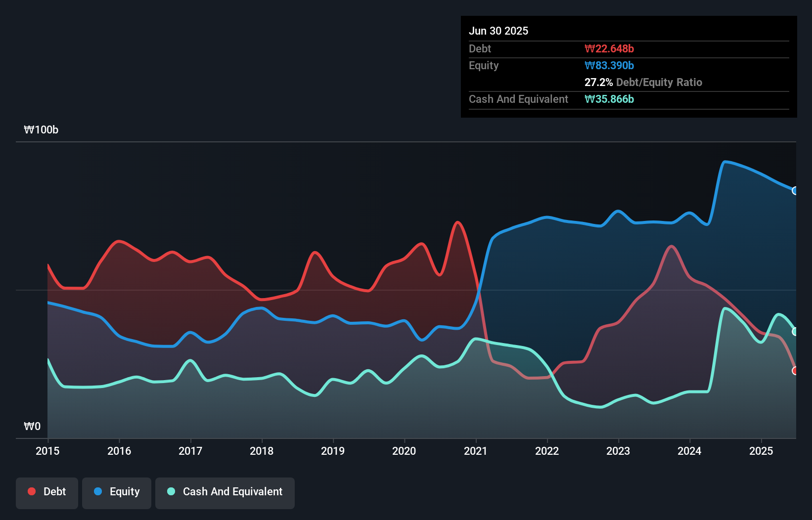Click the ₩100b axis label
The height and width of the screenshot is (520, 812).
click(42, 130)
